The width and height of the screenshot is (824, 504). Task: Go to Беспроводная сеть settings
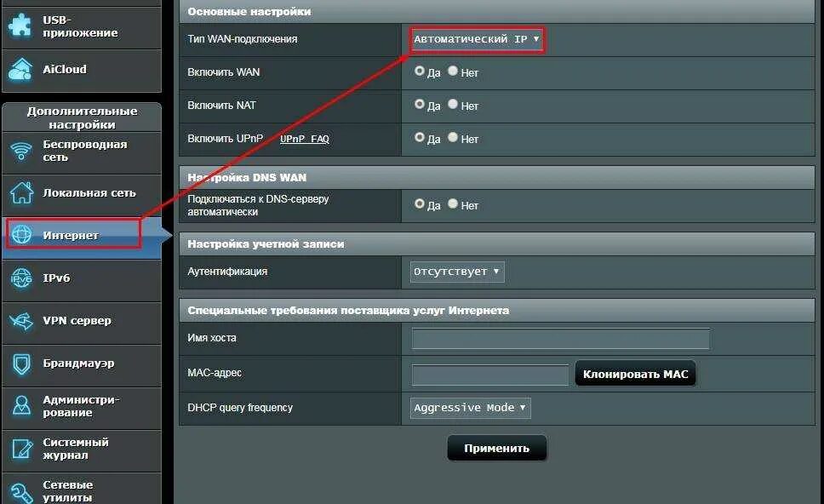(x=82, y=153)
